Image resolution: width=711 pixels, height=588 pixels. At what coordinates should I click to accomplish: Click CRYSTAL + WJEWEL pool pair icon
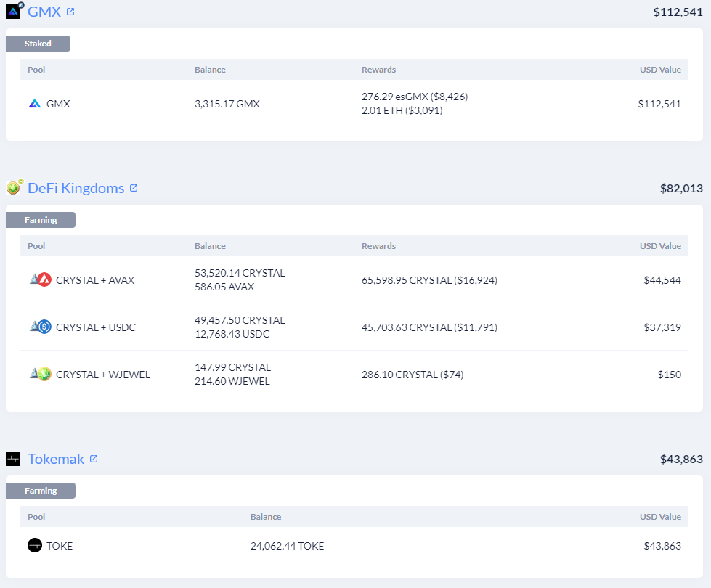[x=41, y=374]
